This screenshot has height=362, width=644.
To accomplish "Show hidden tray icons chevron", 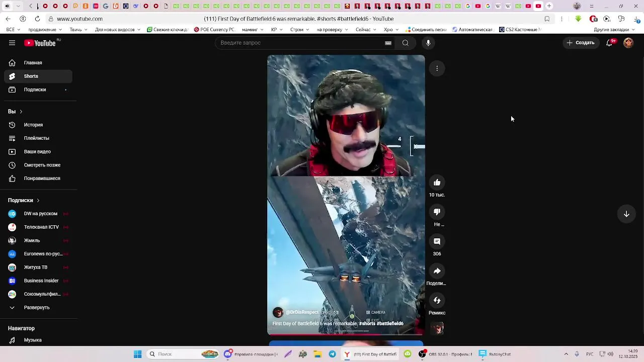I will coord(566,354).
